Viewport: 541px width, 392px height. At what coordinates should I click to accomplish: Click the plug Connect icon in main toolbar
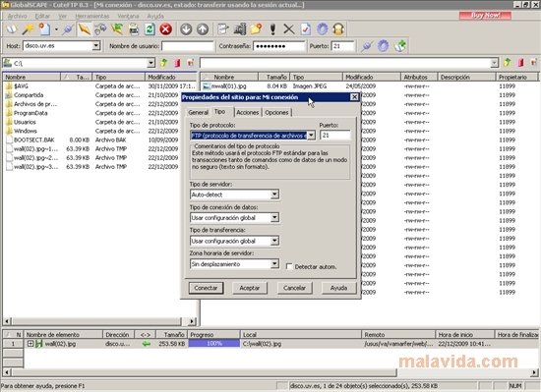[x=68, y=29]
